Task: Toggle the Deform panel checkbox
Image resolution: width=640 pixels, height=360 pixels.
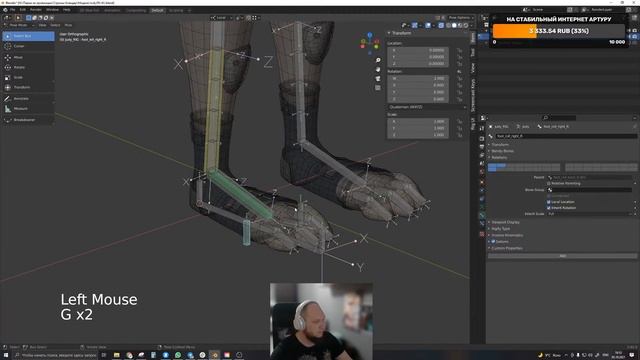Action: click(493, 242)
